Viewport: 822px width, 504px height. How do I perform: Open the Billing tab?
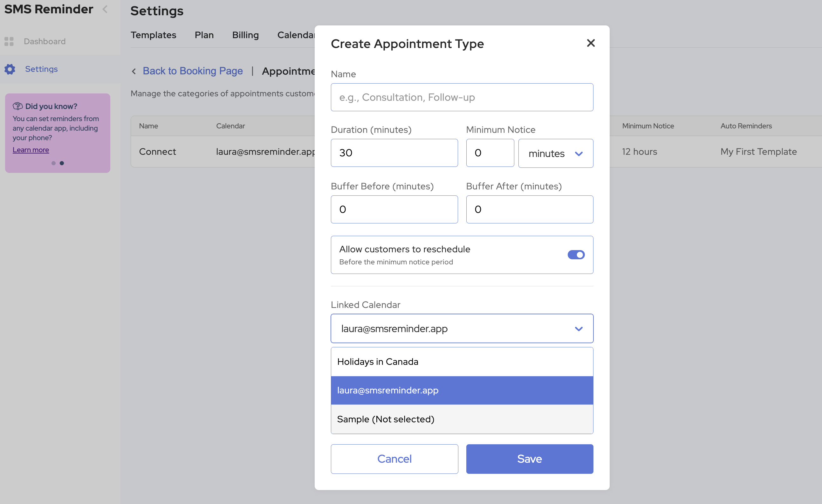pos(245,35)
